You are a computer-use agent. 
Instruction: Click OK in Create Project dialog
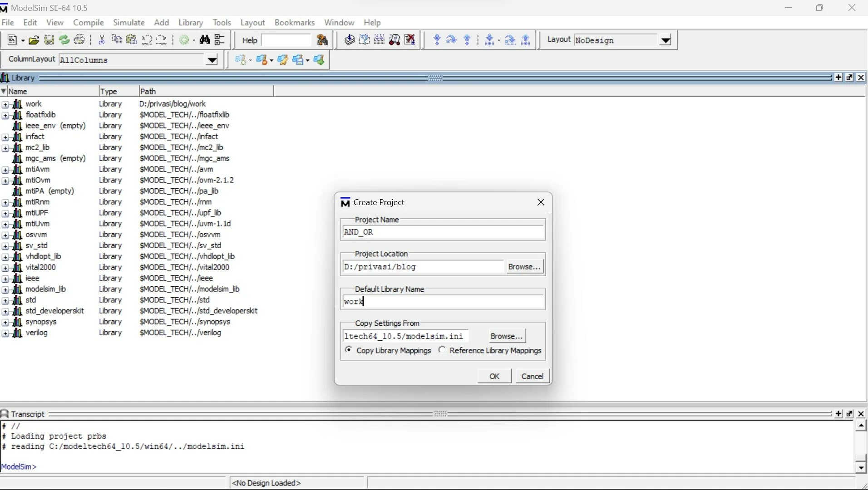point(494,376)
